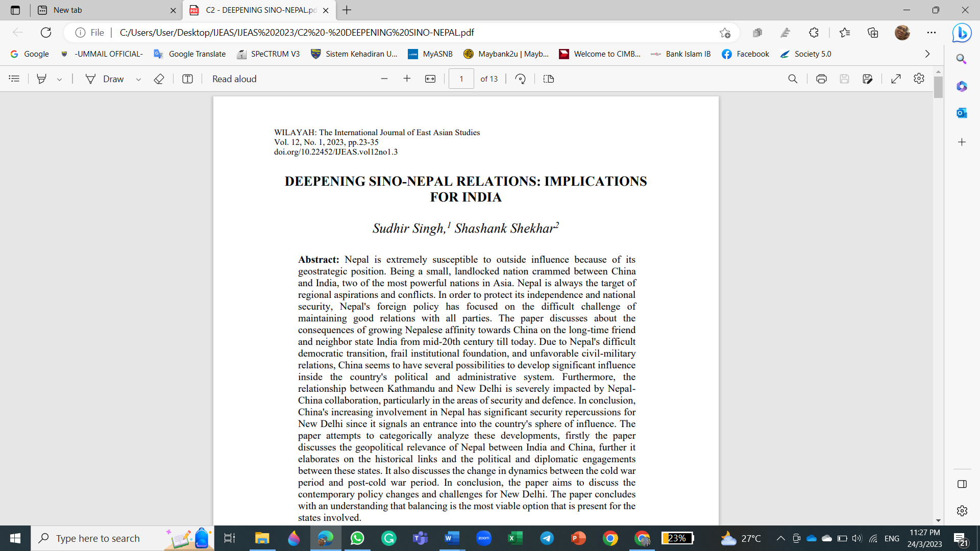Open Microsoft Word from taskbar

coord(452,538)
